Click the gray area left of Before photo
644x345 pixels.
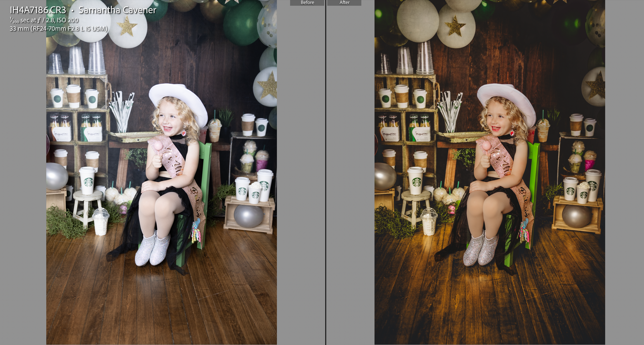[x=23, y=180]
